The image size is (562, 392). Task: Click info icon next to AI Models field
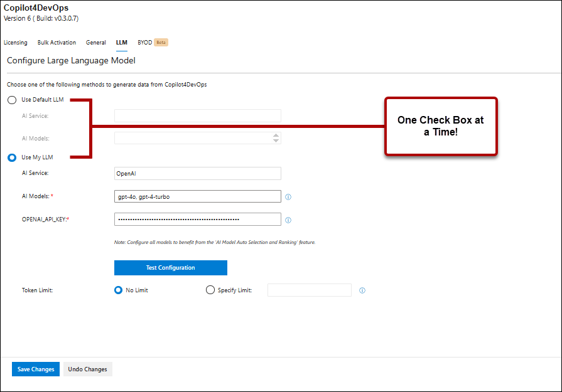288,197
